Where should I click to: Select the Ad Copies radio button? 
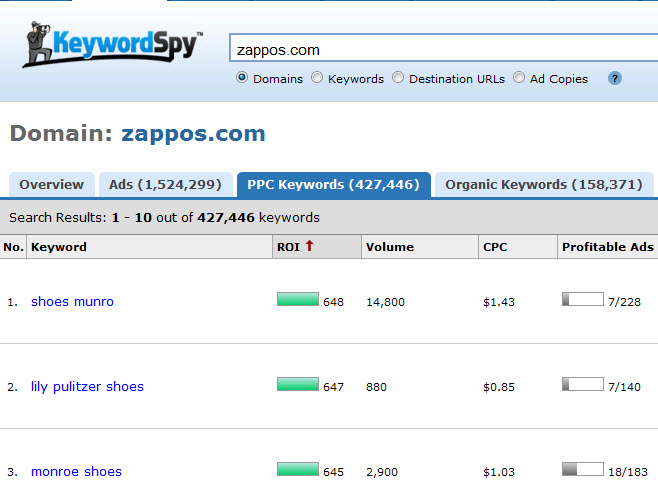click(519, 78)
